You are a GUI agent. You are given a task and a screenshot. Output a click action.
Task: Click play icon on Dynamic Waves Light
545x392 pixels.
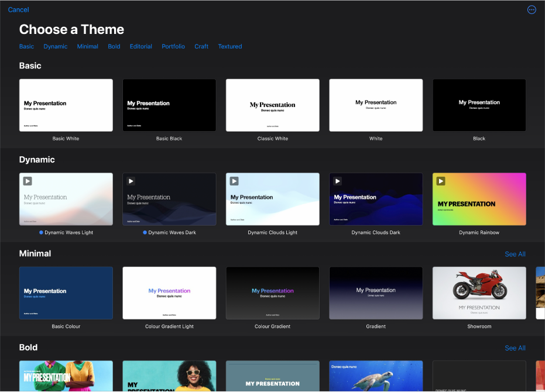[x=28, y=181]
